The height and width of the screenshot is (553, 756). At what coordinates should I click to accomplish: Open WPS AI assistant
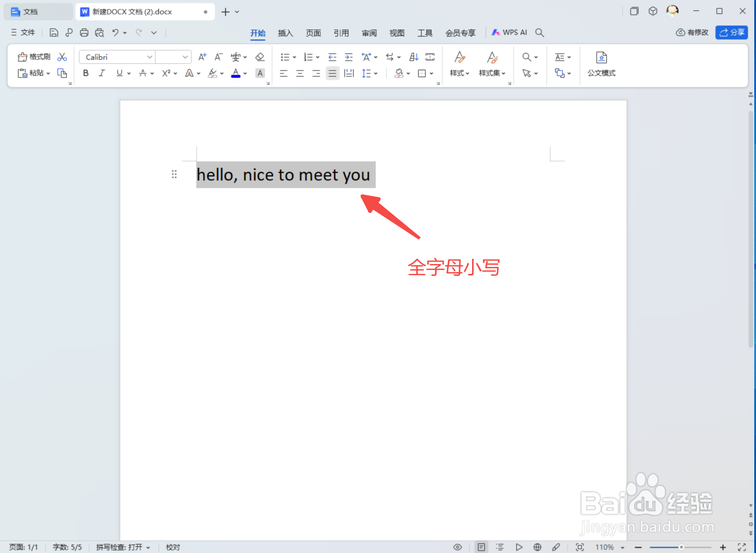click(509, 32)
